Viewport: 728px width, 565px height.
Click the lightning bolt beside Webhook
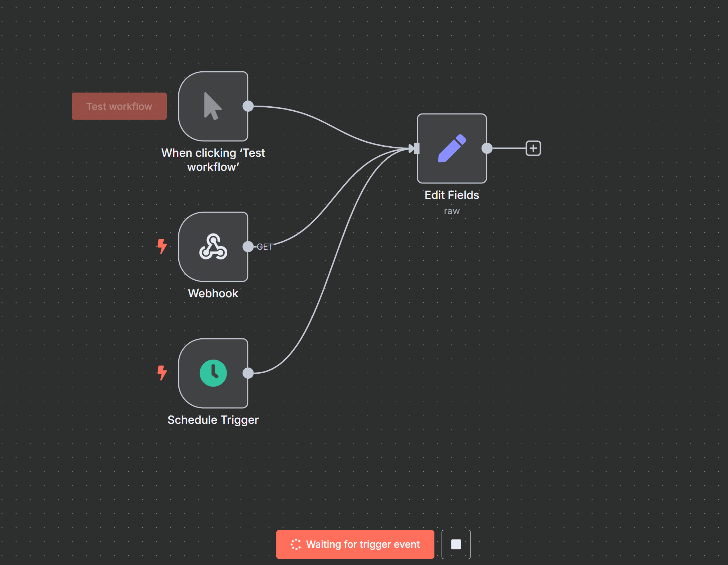[x=162, y=246]
